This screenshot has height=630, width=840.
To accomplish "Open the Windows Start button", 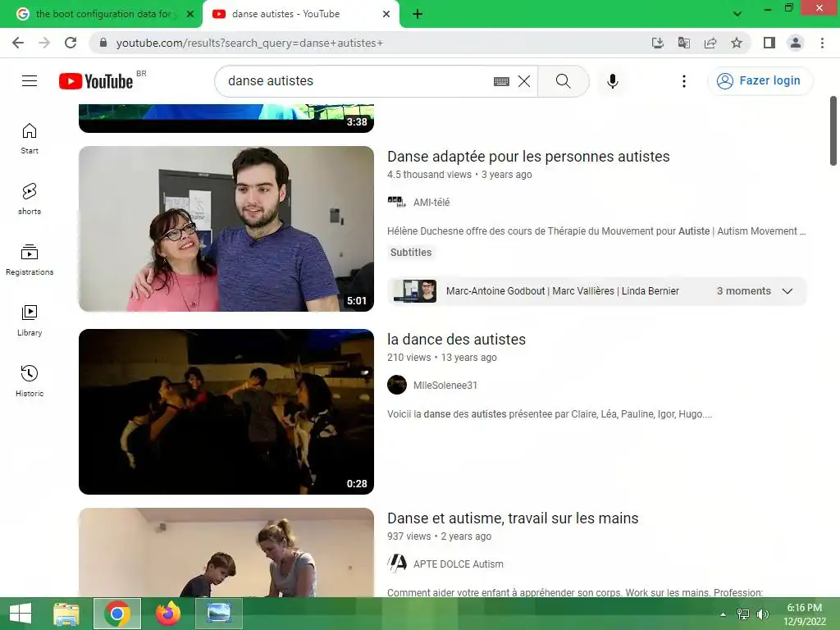I will pyautogui.click(x=21, y=614).
